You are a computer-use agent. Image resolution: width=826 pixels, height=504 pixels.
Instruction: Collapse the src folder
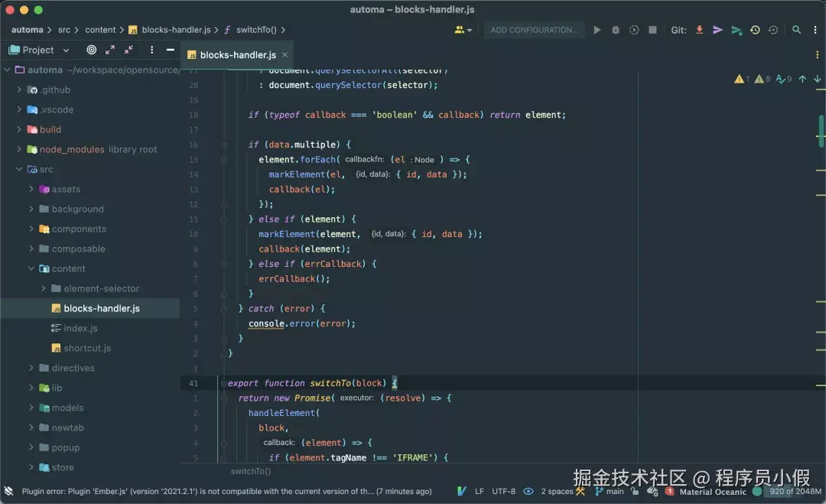(19, 169)
